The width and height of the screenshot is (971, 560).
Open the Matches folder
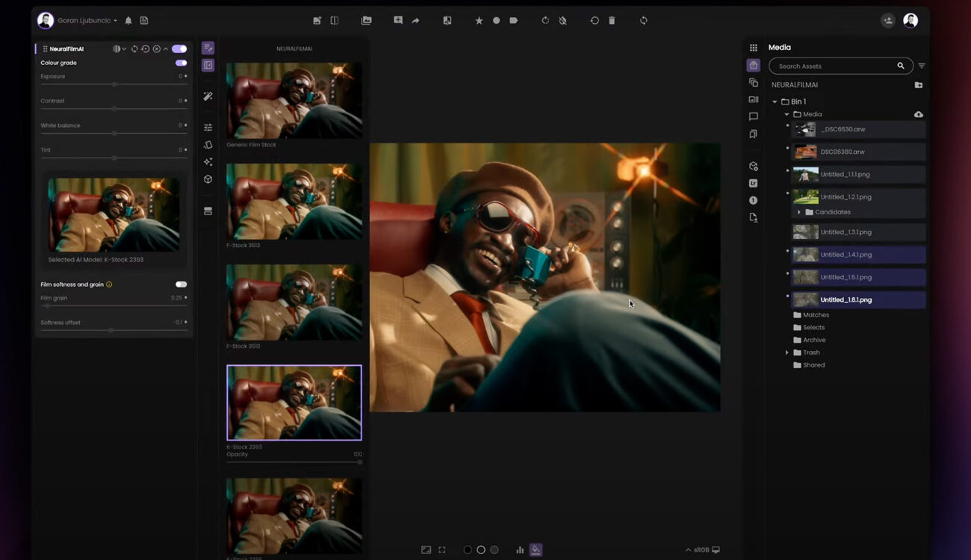[x=811, y=315]
